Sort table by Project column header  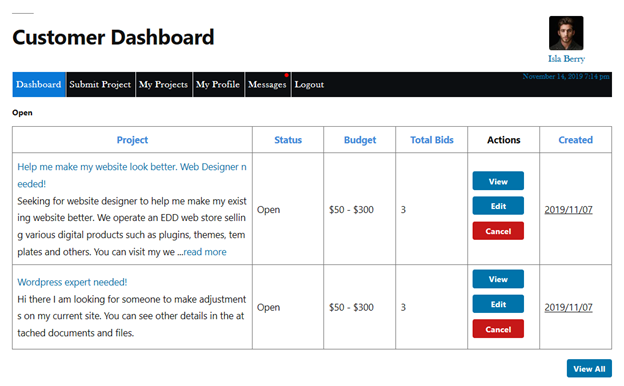point(132,140)
